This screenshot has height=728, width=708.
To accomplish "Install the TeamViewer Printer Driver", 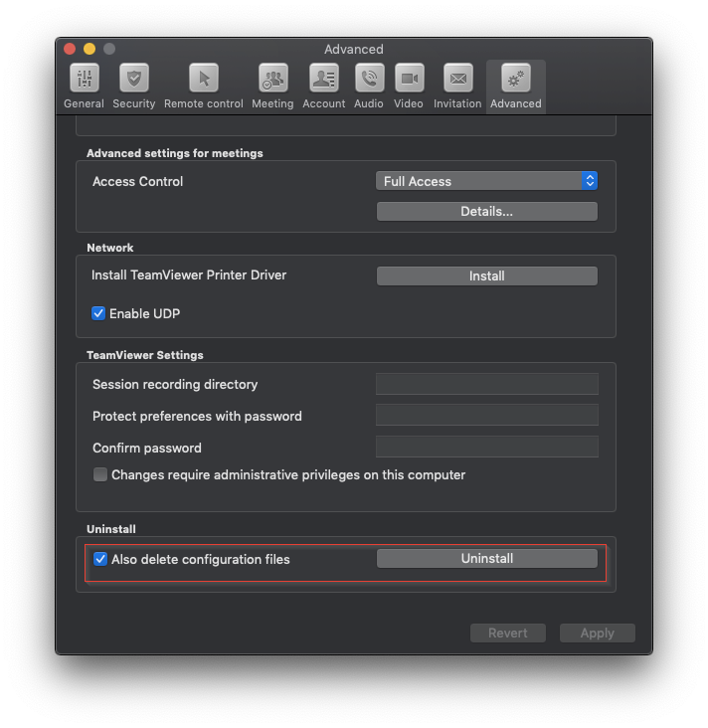I will click(486, 275).
